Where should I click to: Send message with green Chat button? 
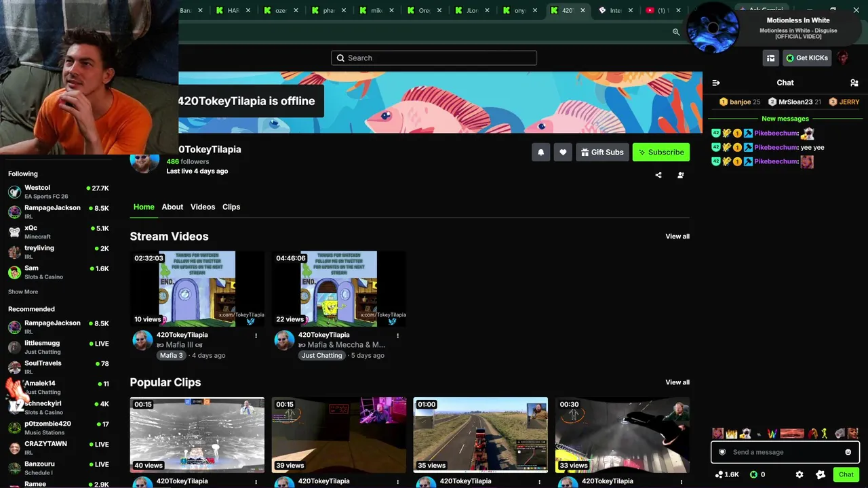846,474
